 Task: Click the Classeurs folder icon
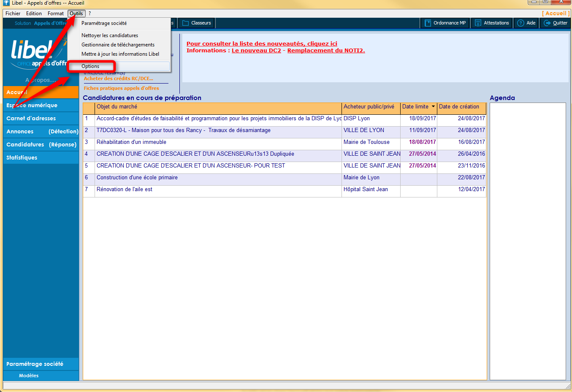[185, 23]
